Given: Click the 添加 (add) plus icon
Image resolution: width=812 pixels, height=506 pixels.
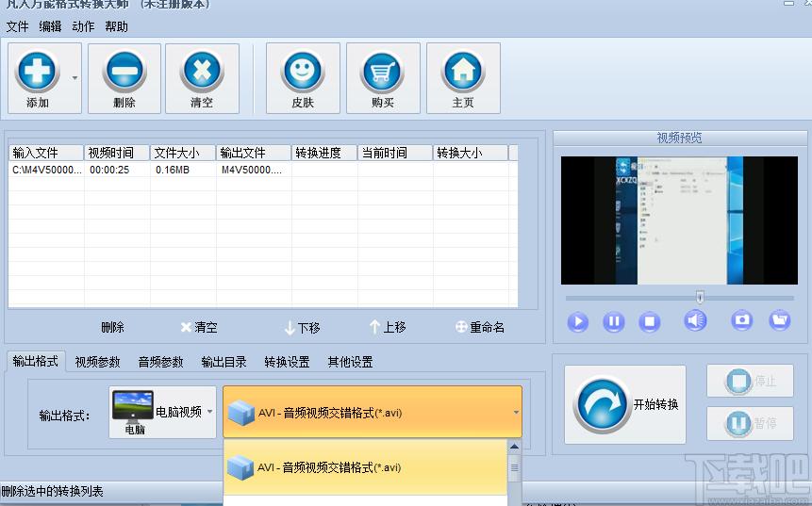Looking at the screenshot, I should click(37, 71).
